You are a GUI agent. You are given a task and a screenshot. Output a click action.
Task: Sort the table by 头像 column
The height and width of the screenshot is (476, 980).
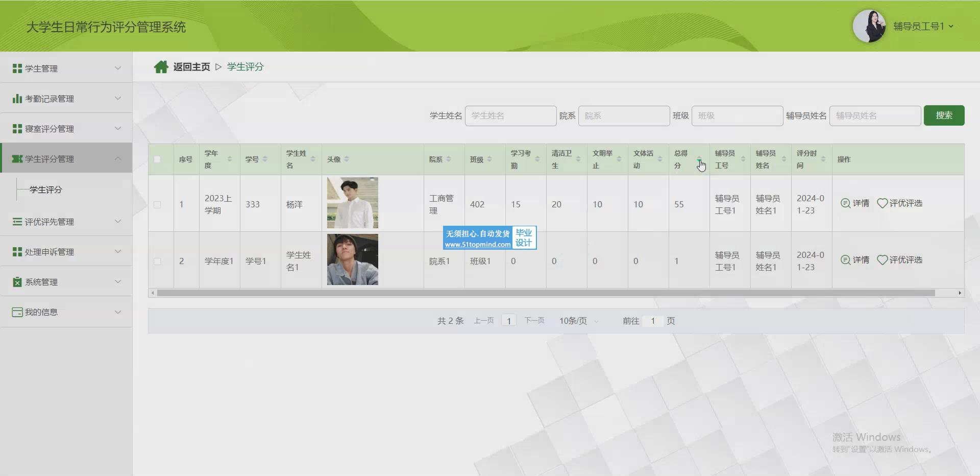tap(347, 159)
